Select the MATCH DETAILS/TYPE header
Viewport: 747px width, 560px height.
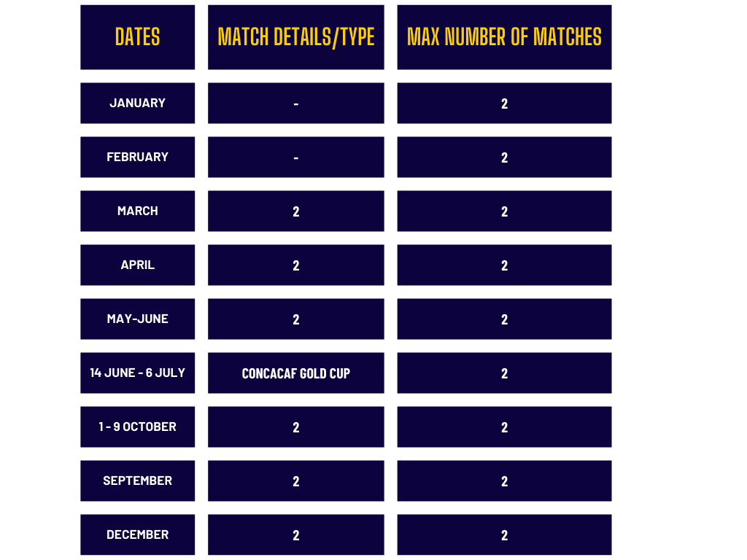point(296,37)
